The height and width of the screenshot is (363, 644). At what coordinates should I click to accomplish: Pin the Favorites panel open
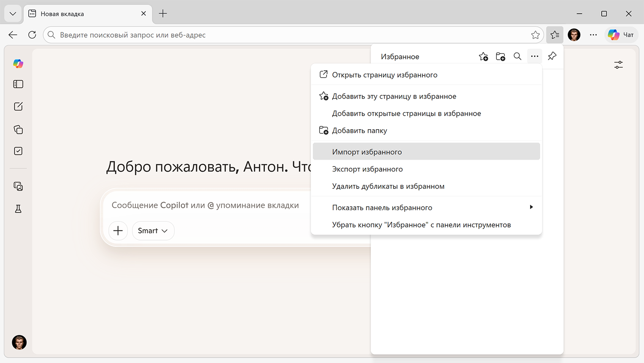(552, 55)
